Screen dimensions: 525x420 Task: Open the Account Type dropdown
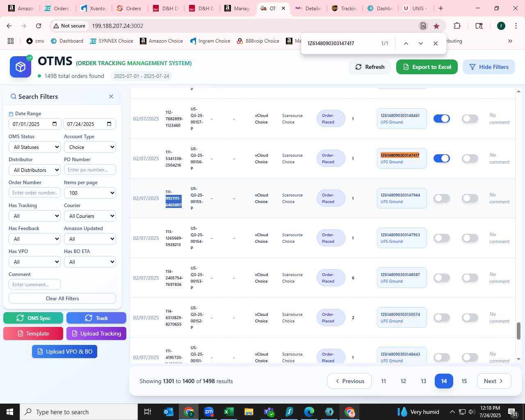pyautogui.click(x=90, y=147)
